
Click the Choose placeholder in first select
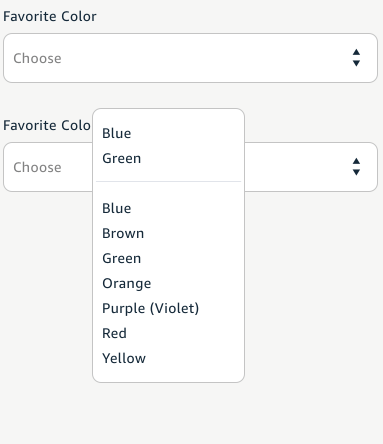click(x=37, y=58)
